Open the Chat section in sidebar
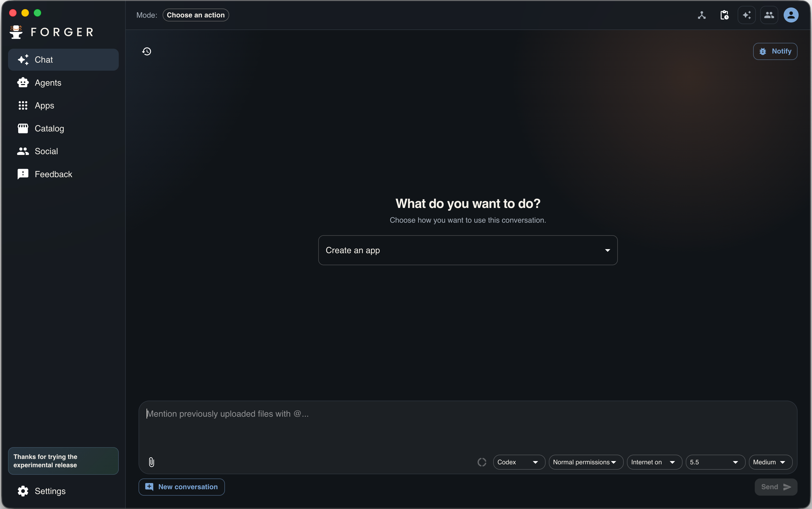 click(63, 60)
